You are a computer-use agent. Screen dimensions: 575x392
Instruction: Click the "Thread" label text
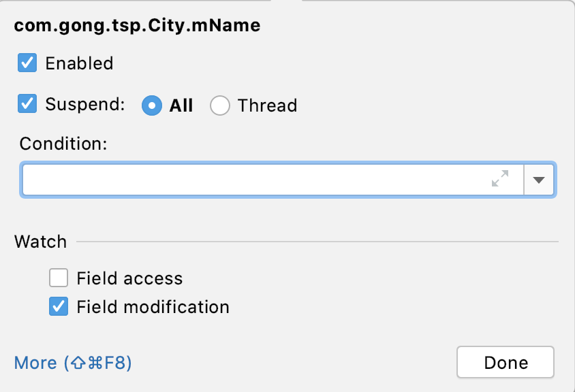(267, 105)
